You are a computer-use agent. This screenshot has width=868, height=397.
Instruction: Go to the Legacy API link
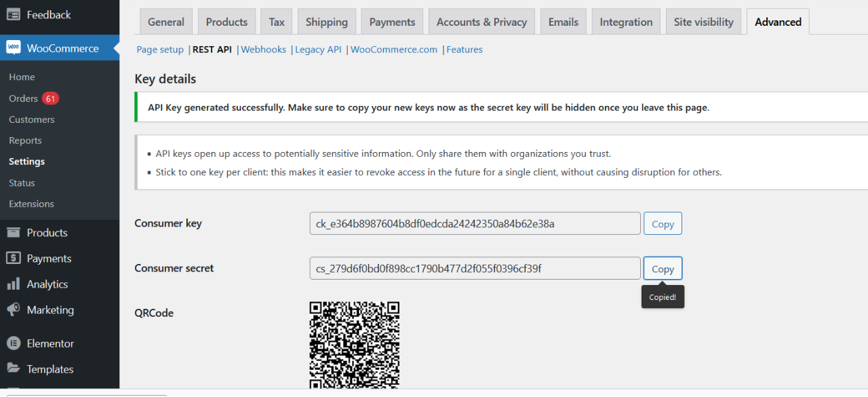click(318, 50)
